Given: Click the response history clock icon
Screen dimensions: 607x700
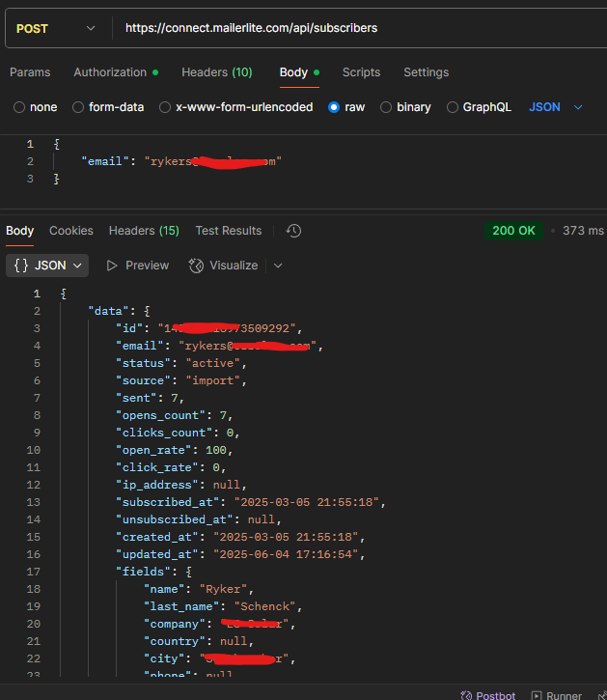Looking at the screenshot, I should tap(293, 231).
